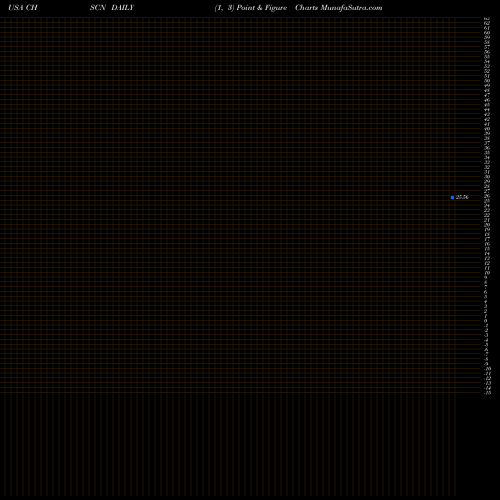500x500 pixels.
Task: Click the 'SCN' symbol text in header
Action: pos(98,8)
